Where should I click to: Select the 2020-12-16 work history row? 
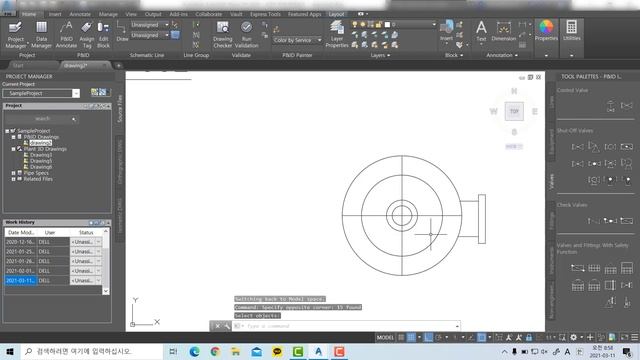53,242
